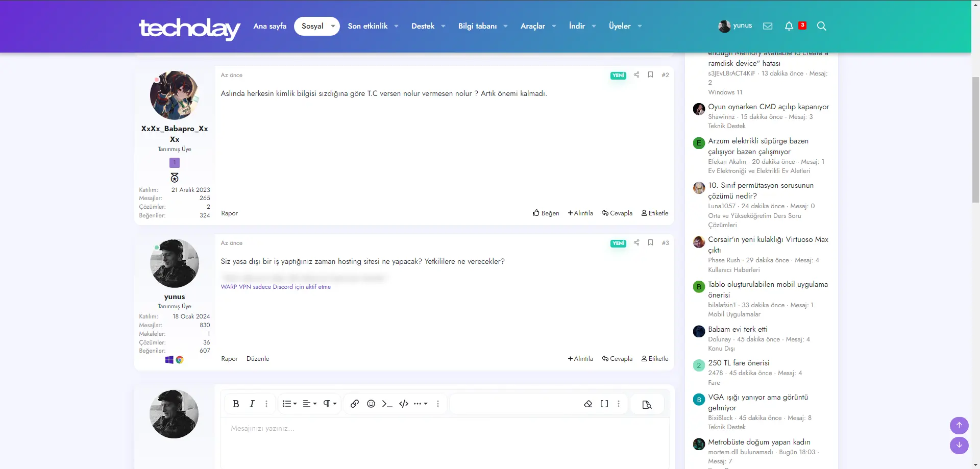This screenshot has height=469, width=980.
Task: Insert inline code with the prompt icon
Action: (387, 404)
